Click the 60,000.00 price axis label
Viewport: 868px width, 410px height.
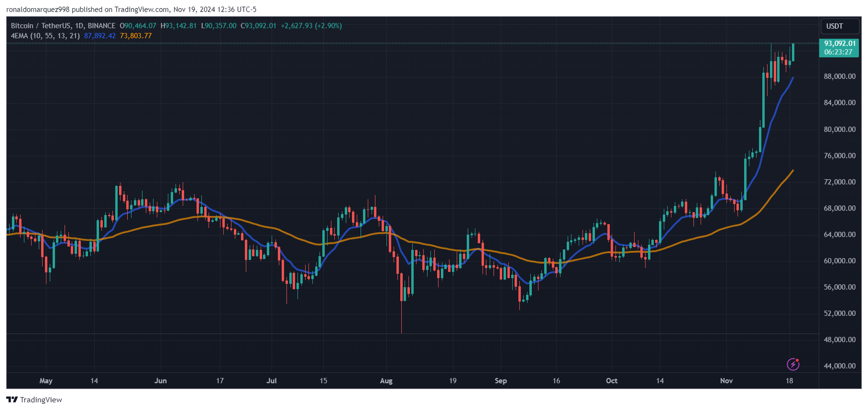tap(839, 261)
